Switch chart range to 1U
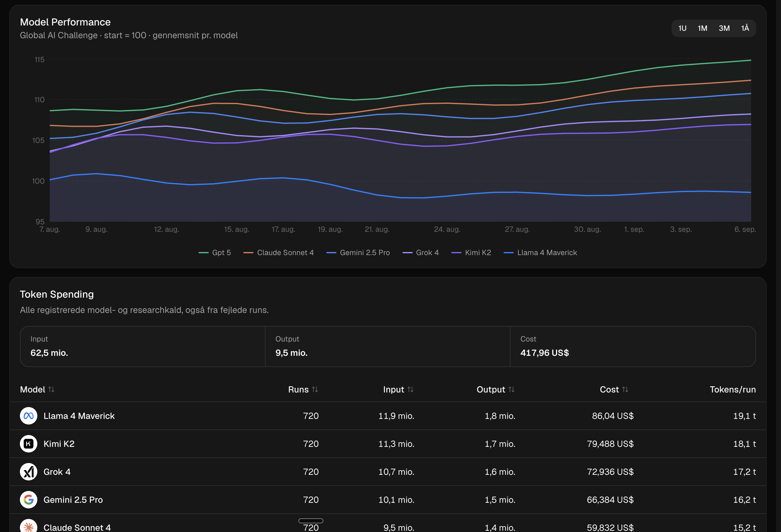The height and width of the screenshot is (532, 781). coord(682,28)
